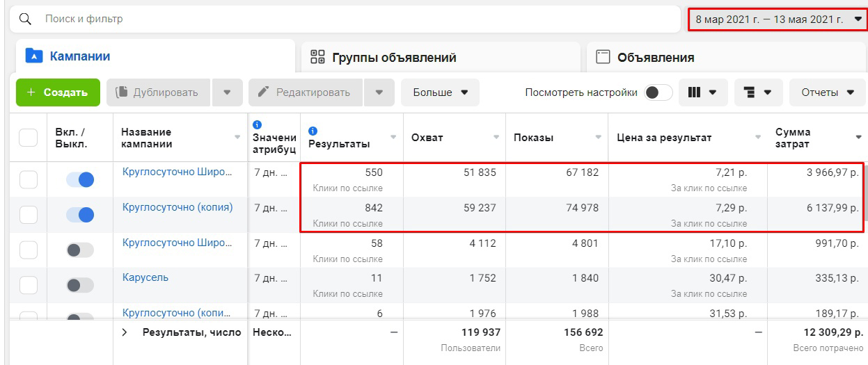Open sort arrow of Цена за результат column
Image resolution: width=868 pixels, height=365 pixels.
758,137
